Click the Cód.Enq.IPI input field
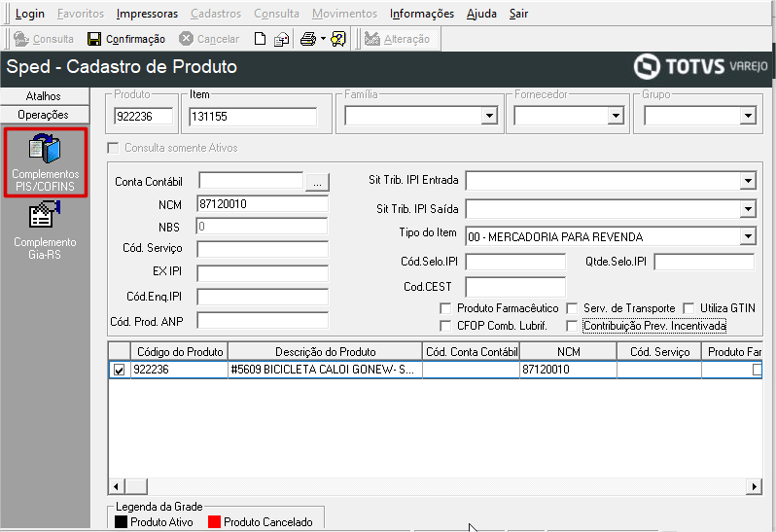The image size is (776, 532). tap(263, 297)
